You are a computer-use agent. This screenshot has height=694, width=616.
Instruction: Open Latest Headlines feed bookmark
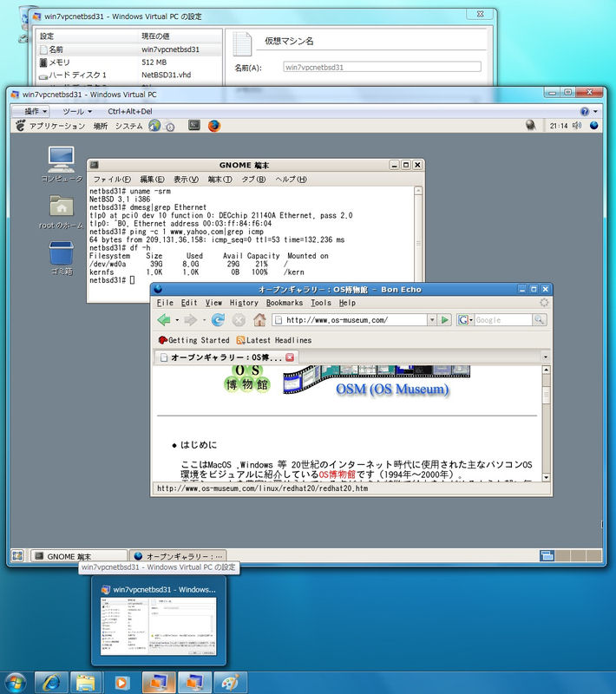tap(274, 340)
